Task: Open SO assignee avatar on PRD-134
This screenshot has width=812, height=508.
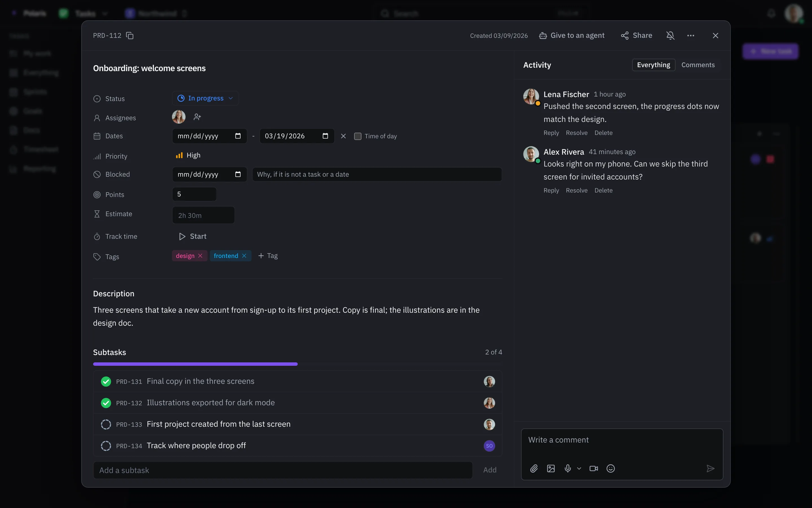Action: (x=489, y=446)
